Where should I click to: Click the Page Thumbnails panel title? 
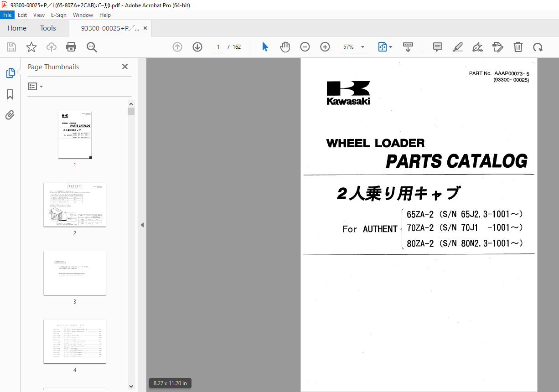(x=53, y=67)
